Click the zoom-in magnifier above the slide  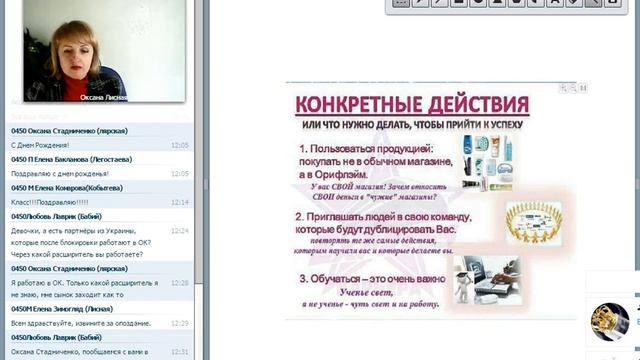coord(564,88)
